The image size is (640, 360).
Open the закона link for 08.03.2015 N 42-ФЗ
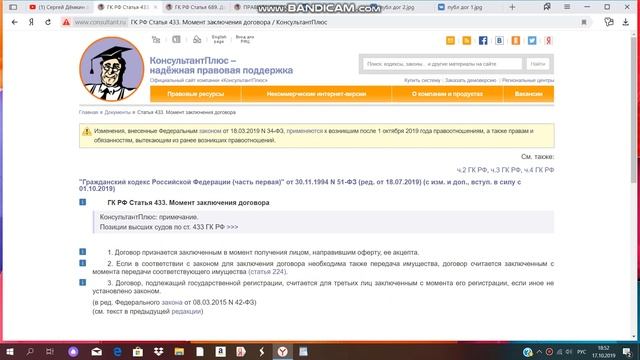[172, 302]
